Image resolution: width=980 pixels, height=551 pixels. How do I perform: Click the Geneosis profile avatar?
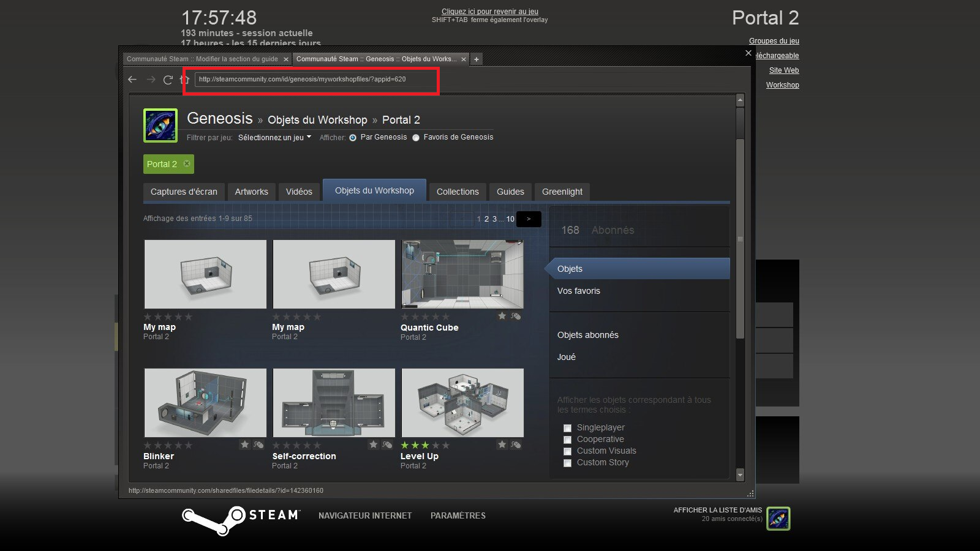[x=160, y=126]
